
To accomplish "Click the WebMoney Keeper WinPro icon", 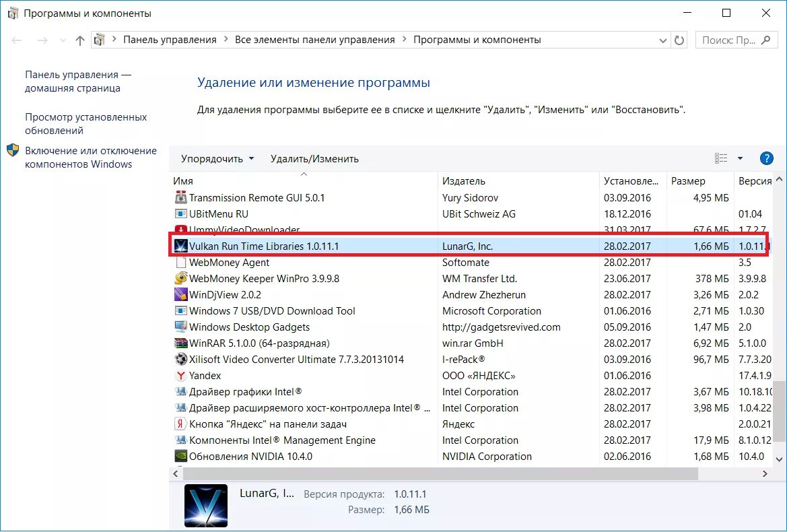I will tap(180, 279).
